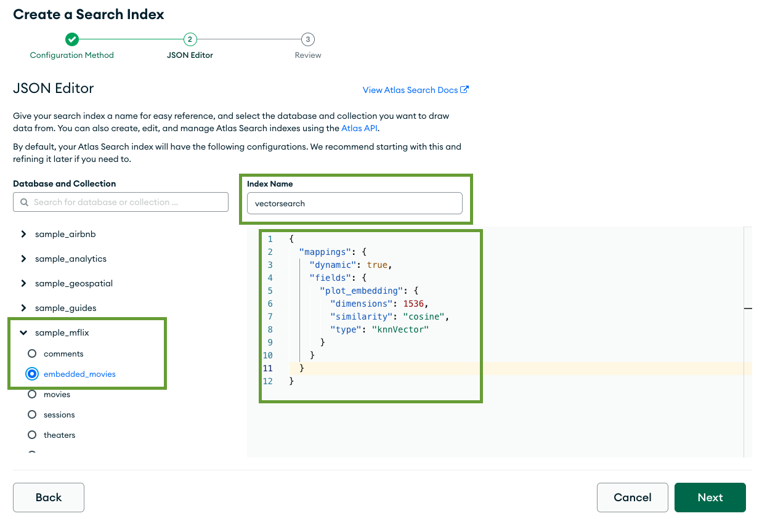Click line number 11 in the editor gutter
Viewport: 762px width, 532px height.
[x=267, y=368]
